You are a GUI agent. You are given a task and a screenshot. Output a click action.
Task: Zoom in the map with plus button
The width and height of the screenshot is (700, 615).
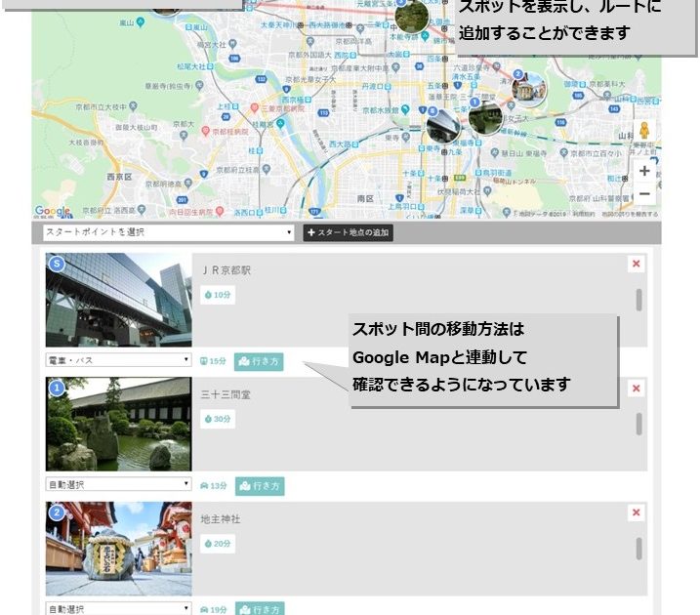click(644, 171)
